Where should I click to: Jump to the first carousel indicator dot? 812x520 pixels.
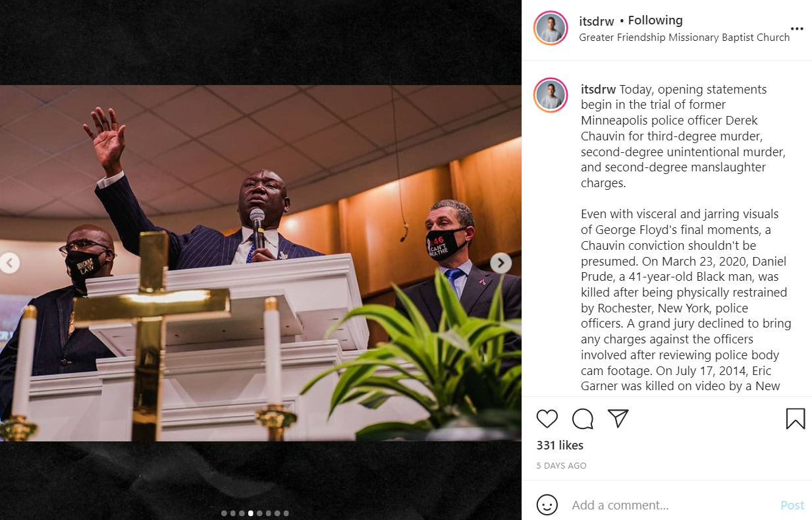tap(225, 513)
